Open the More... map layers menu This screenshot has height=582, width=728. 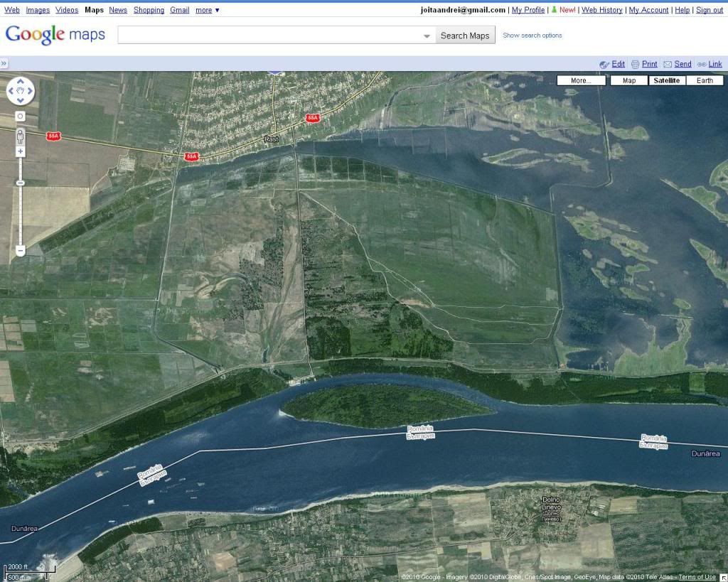click(582, 80)
